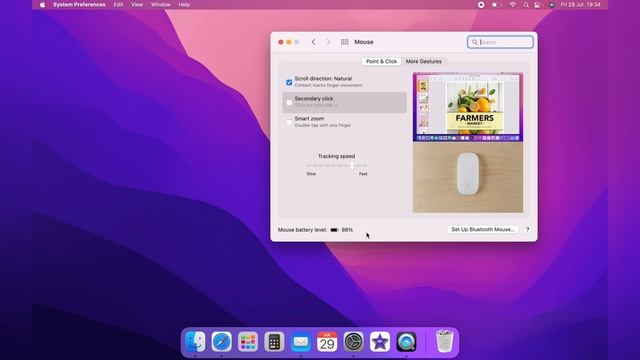Open System Preferences menu
This screenshot has width=640, height=360.
click(79, 5)
